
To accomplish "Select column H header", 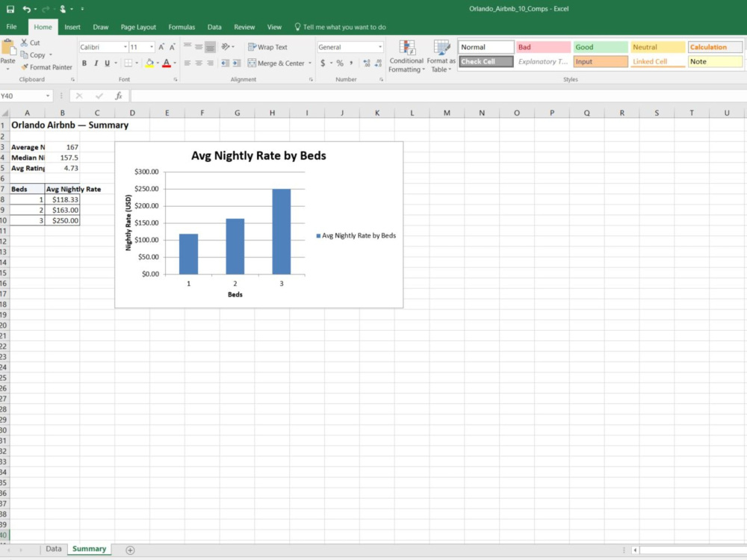I will click(272, 113).
